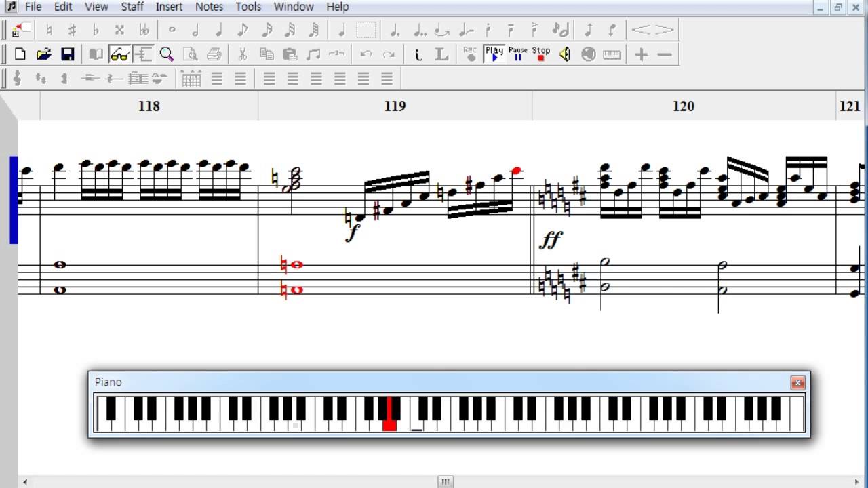Redo the last action
Image resolution: width=868 pixels, height=488 pixels.
[x=389, y=54]
